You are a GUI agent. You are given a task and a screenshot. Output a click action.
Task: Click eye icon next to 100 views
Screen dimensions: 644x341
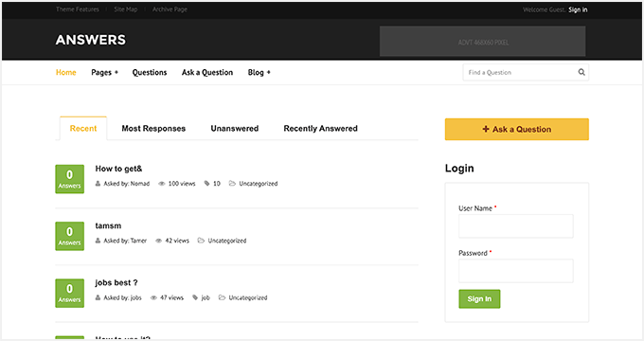coord(162,184)
